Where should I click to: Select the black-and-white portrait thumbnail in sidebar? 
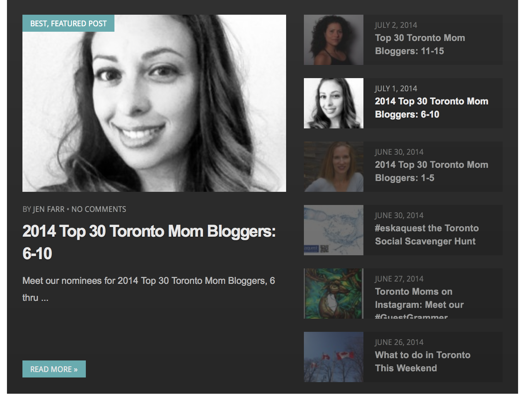click(334, 103)
